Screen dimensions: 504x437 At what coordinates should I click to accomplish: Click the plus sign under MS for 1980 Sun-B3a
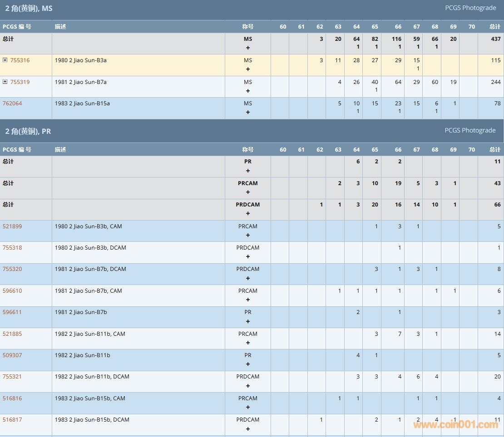(x=248, y=69)
